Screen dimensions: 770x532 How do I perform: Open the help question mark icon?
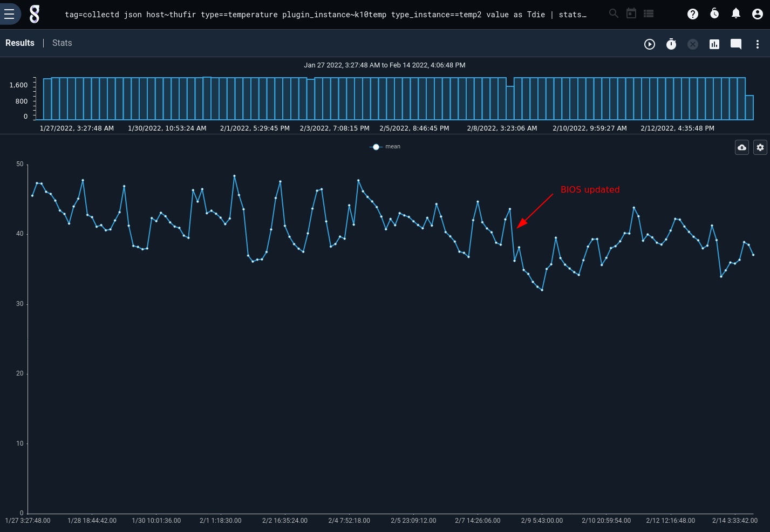[693, 14]
